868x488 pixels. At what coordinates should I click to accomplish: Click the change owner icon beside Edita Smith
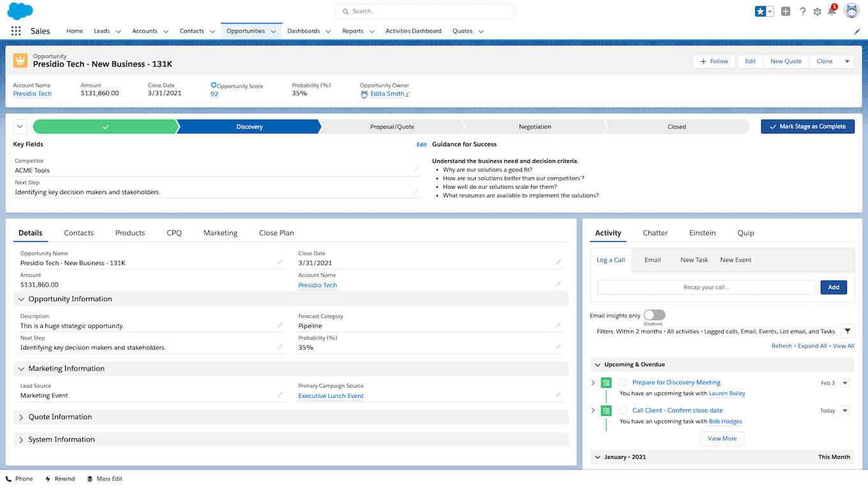(x=408, y=94)
